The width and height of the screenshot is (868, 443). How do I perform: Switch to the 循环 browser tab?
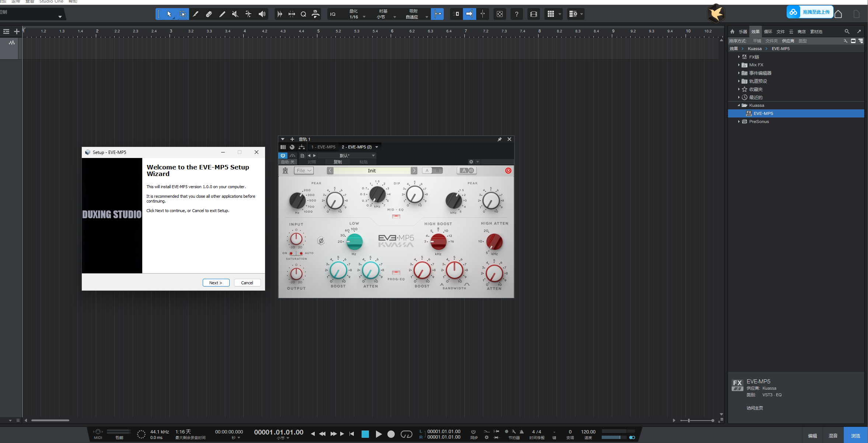(768, 32)
